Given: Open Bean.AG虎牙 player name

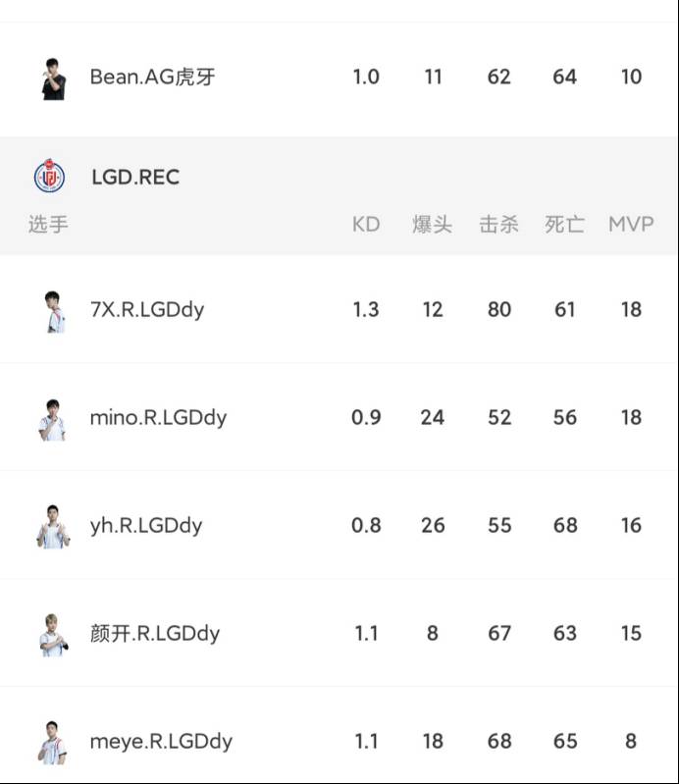Looking at the screenshot, I should tap(152, 77).
